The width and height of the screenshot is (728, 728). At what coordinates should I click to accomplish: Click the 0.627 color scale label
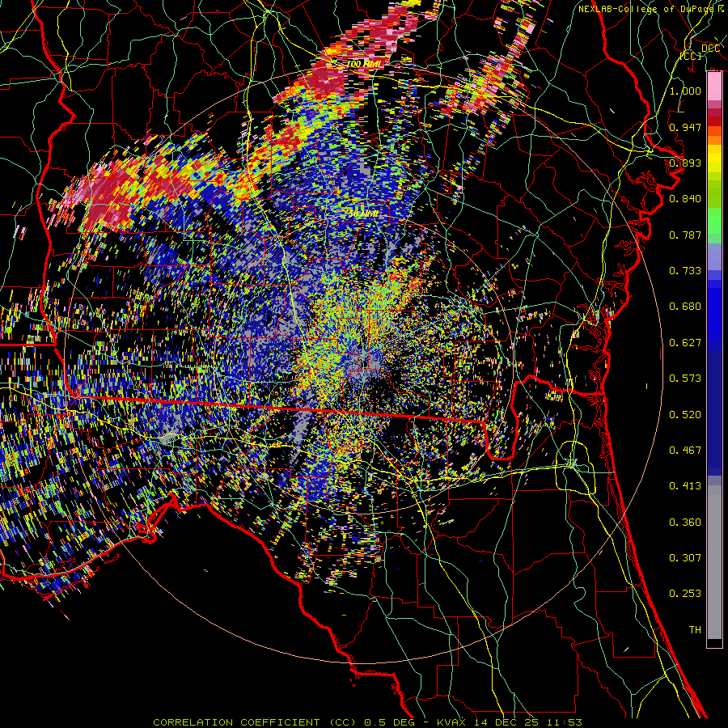[685, 343]
